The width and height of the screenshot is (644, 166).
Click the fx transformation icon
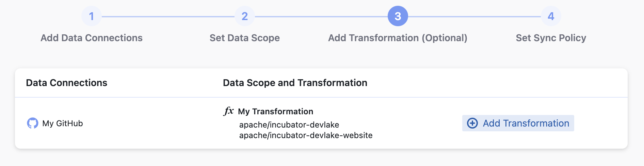pyautogui.click(x=228, y=111)
